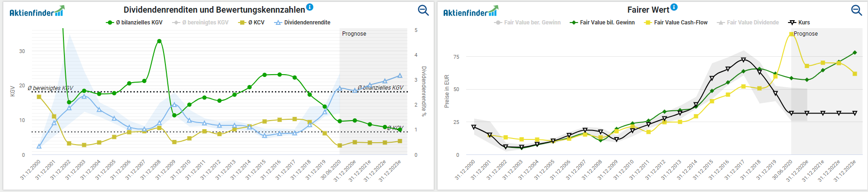Click the Aktienfinder logo on the left chart
Viewport: 868px width, 192px height.
37,12
